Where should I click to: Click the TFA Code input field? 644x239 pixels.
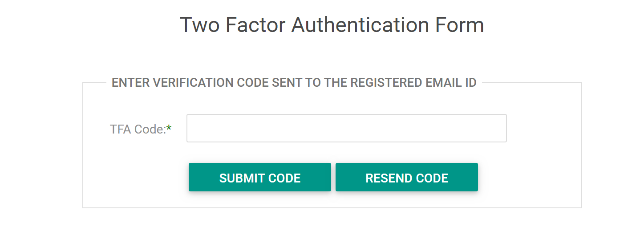coord(346,128)
